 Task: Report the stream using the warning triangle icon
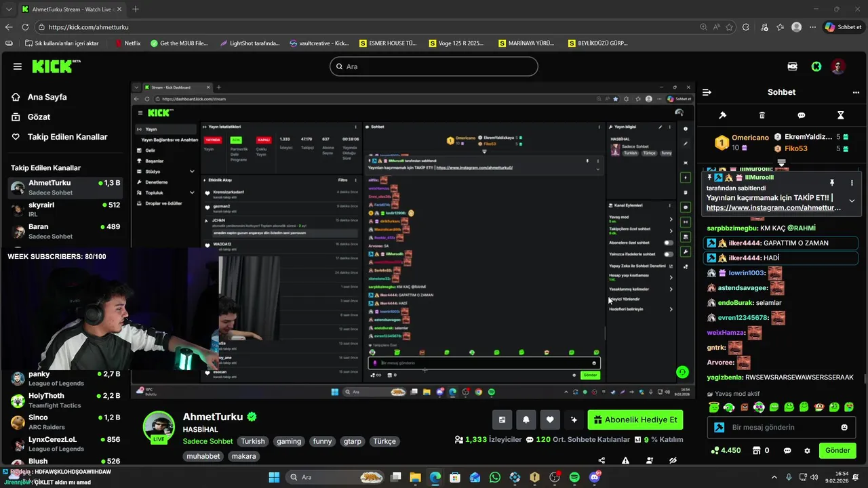(x=625, y=460)
